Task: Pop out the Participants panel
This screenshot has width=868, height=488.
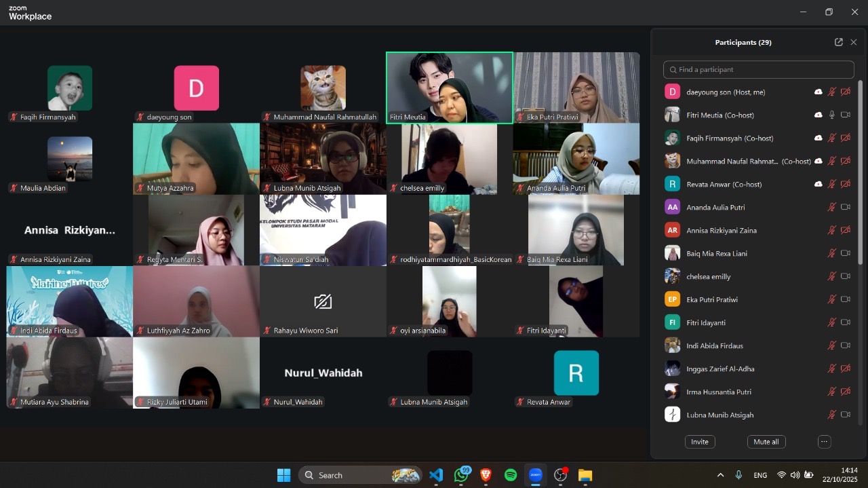Action: [838, 42]
